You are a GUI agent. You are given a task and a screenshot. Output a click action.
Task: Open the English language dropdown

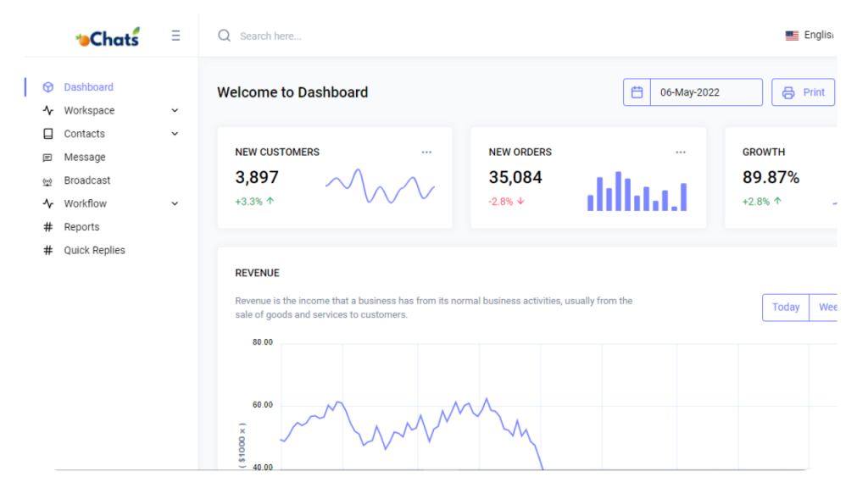click(810, 36)
